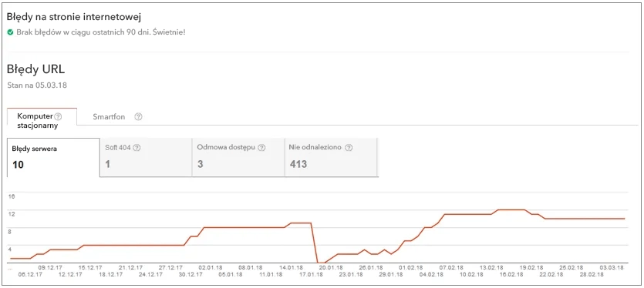Click the Błędy URL heading
The width and height of the screenshot is (644, 288).
(35, 70)
